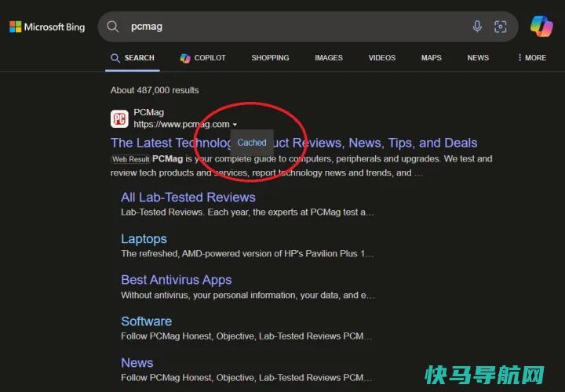Open the News sitelink under PCMag

[137, 362]
